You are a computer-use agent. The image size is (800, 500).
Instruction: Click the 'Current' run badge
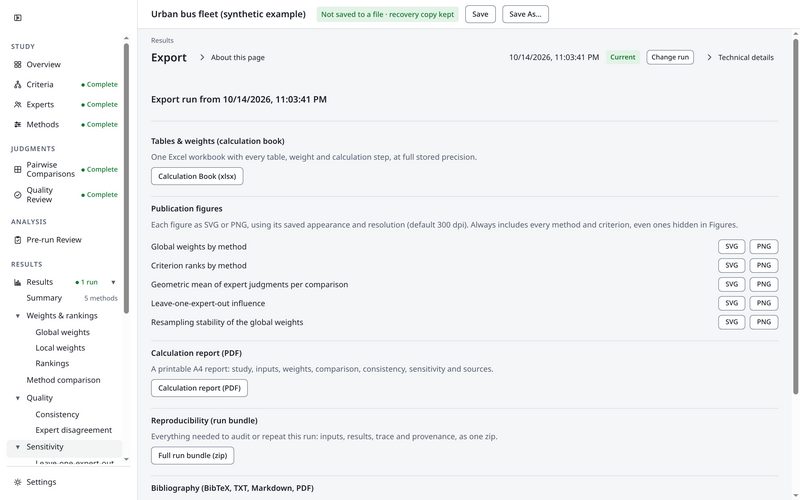(x=623, y=57)
